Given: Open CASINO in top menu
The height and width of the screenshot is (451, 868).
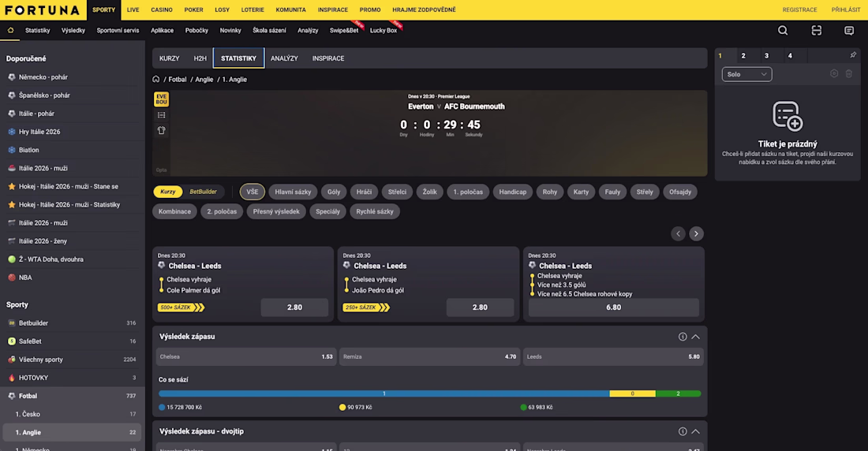Looking at the screenshot, I should 162,10.
